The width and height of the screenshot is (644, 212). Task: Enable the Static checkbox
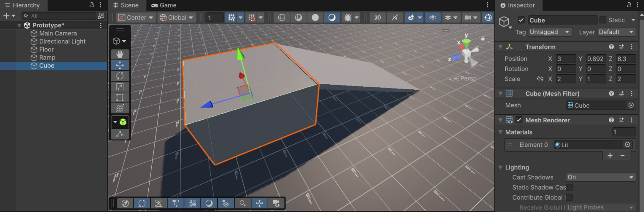603,20
